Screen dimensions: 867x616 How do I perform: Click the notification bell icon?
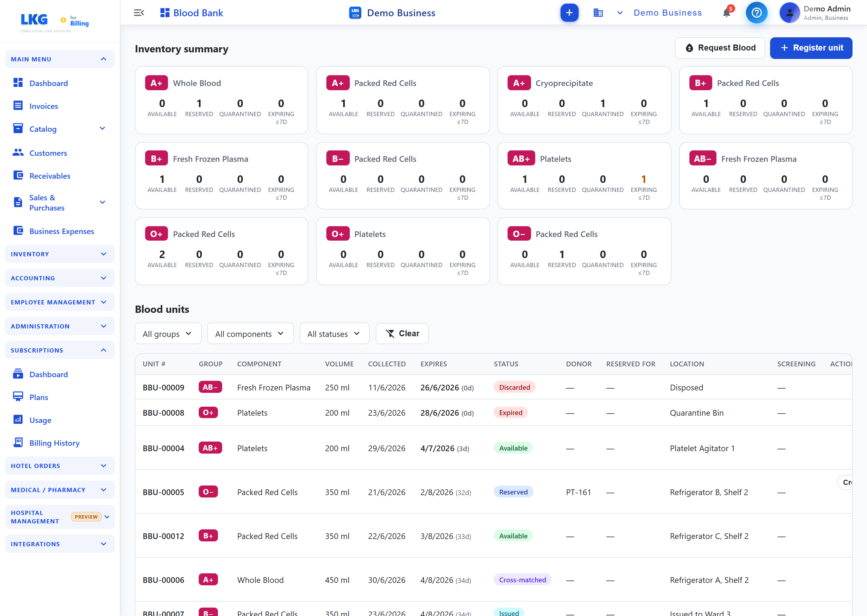coord(726,13)
